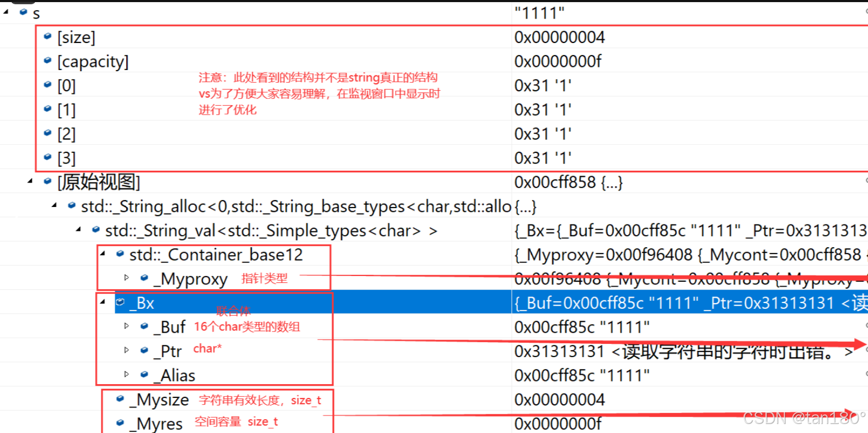This screenshot has width=868, height=433.
Task: Collapse the selected _Bx union node
Action: click(x=103, y=302)
